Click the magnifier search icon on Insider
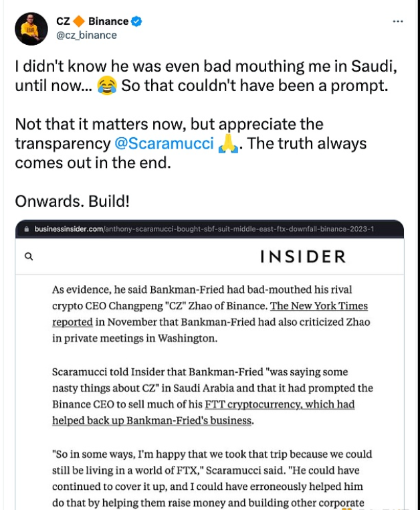The width and height of the screenshot is (420, 510). (x=29, y=256)
